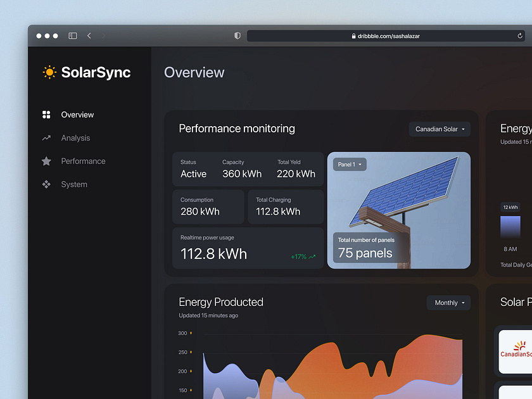Screen dimensions: 532x399
Task: Open the Monthly dropdown in Energy Produced
Action: (448, 303)
